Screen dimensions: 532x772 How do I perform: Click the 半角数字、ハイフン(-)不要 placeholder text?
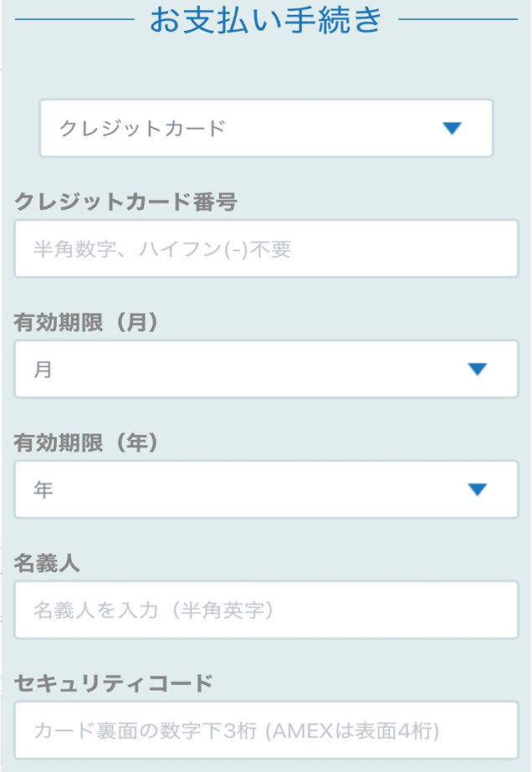(162, 249)
